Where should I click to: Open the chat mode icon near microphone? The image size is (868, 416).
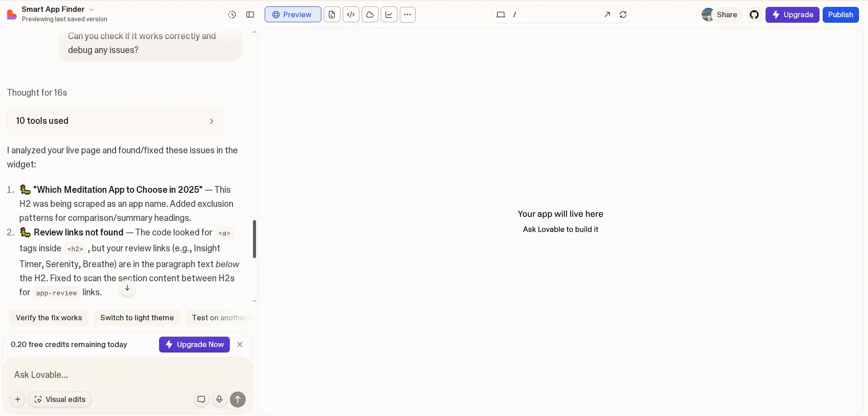coord(201,399)
